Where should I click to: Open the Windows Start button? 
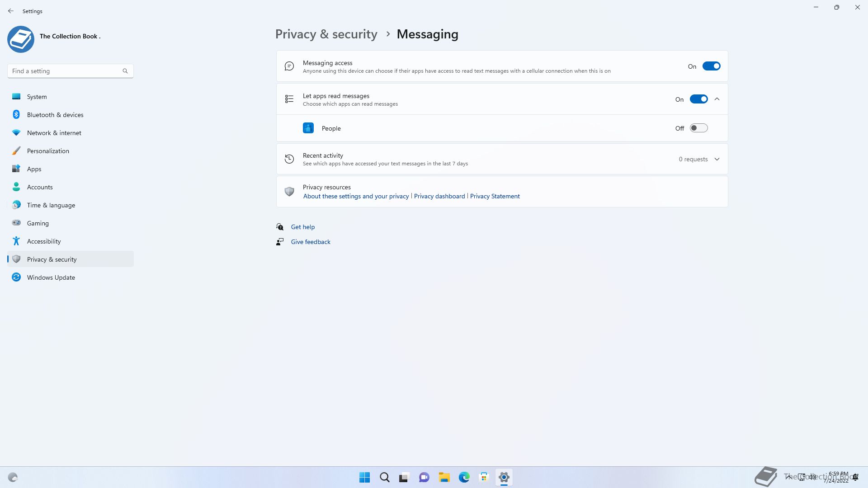pyautogui.click(x=364, y=477)
